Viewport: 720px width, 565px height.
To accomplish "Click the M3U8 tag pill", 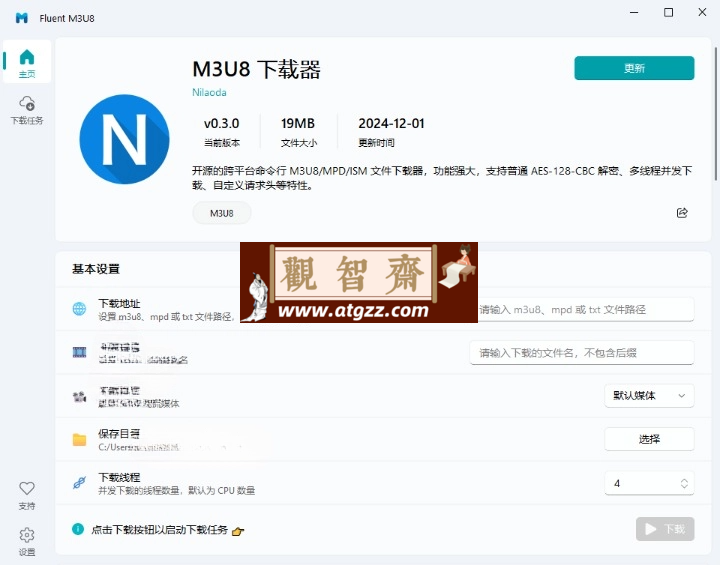I will point(222,213).
